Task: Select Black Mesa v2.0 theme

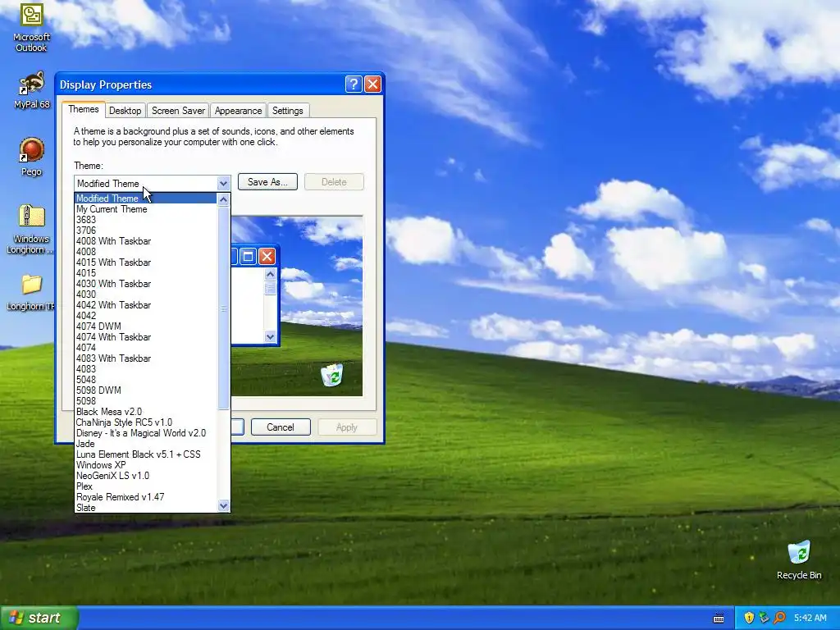Action: click(x=146, y=412)
